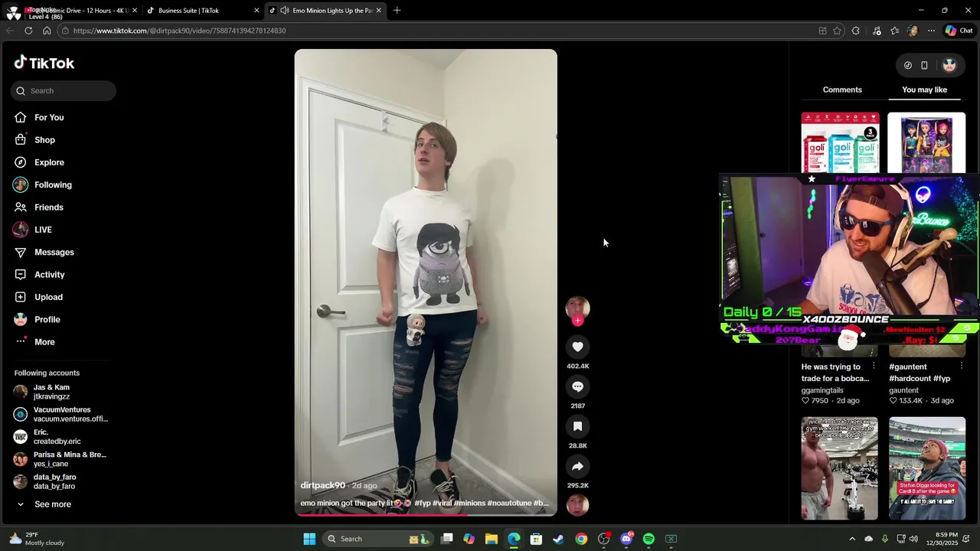Open the dolls recommended video thumbnail
The height and width of the screenshot is (551, 980).
point(926,143)
